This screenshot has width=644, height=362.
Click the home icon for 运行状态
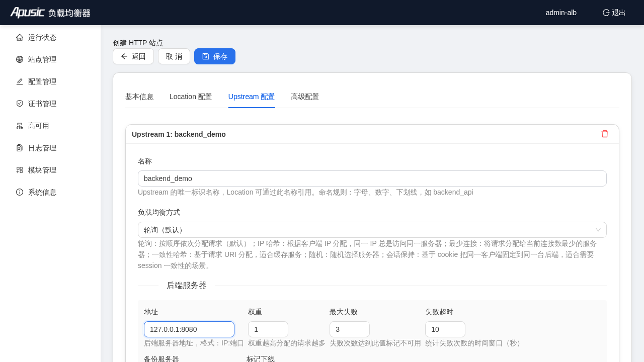20,37
